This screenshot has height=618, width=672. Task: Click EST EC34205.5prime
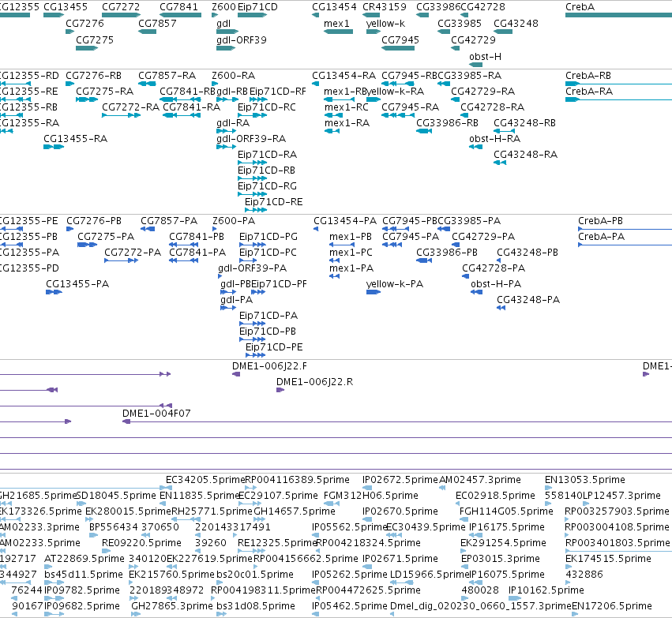coord(205,480)
